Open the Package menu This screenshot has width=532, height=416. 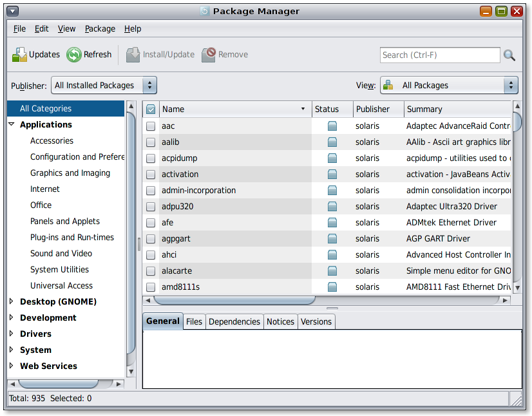click(100, 29)
